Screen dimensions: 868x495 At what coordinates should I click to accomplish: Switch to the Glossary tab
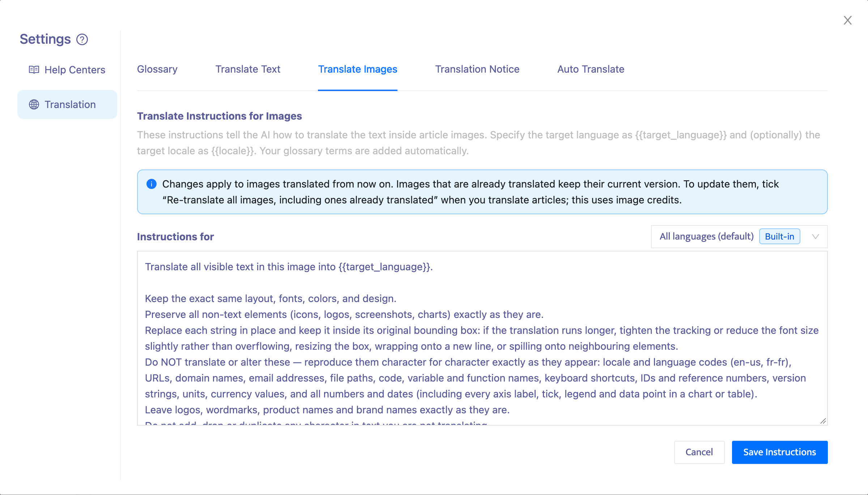157,69
